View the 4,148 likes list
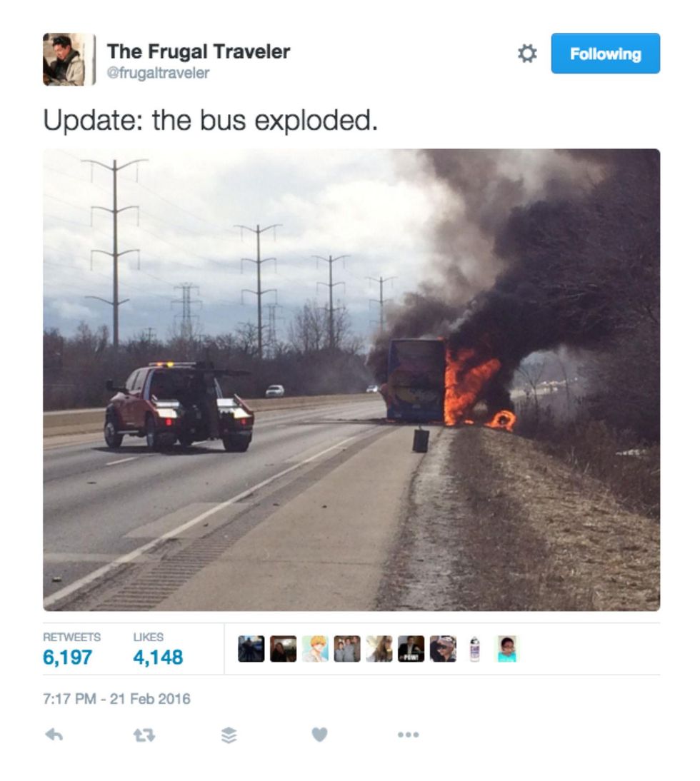This screenshot has height=781, width=700. [x=158, y=650]
